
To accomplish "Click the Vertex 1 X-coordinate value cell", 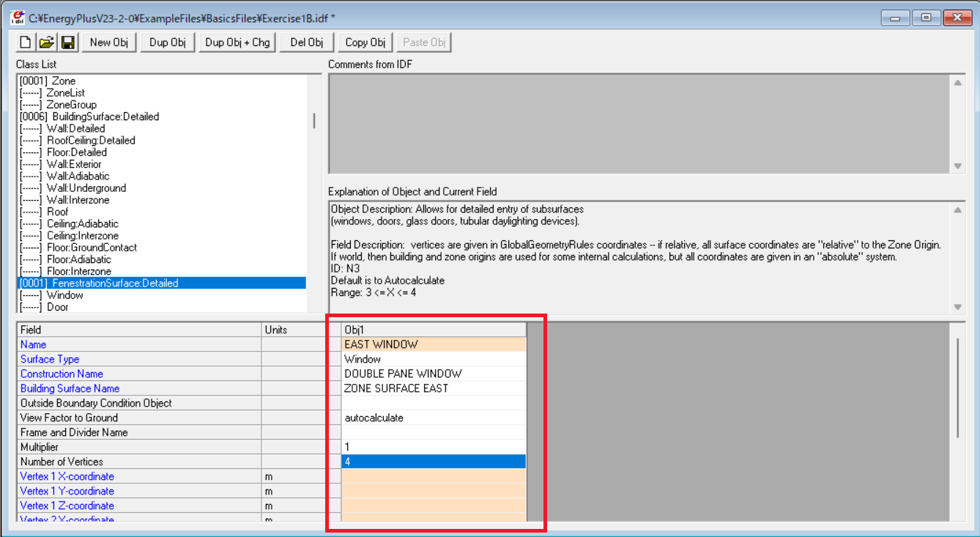I will pyautogui.click(x=434, y=476).
